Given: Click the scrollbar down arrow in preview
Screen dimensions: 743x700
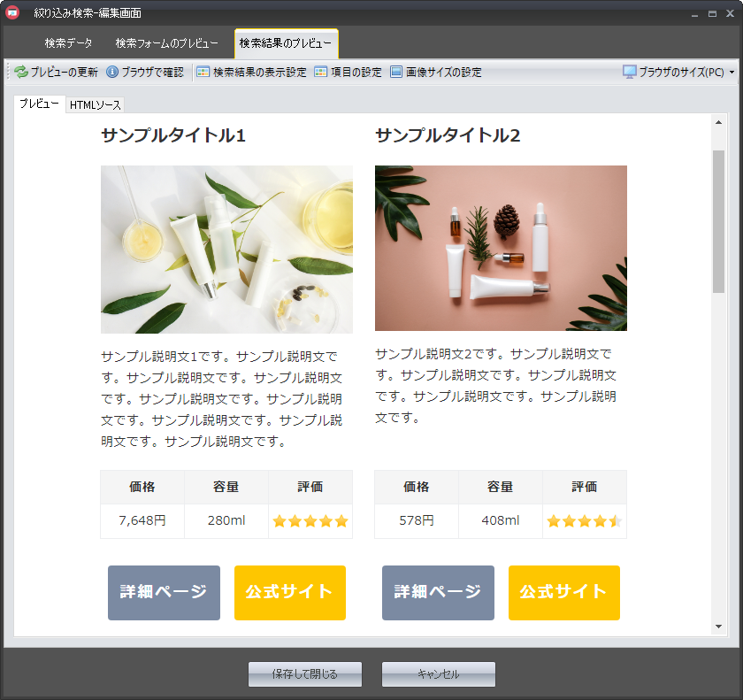Looking at the screenshot, I should (x=718, y=627).
